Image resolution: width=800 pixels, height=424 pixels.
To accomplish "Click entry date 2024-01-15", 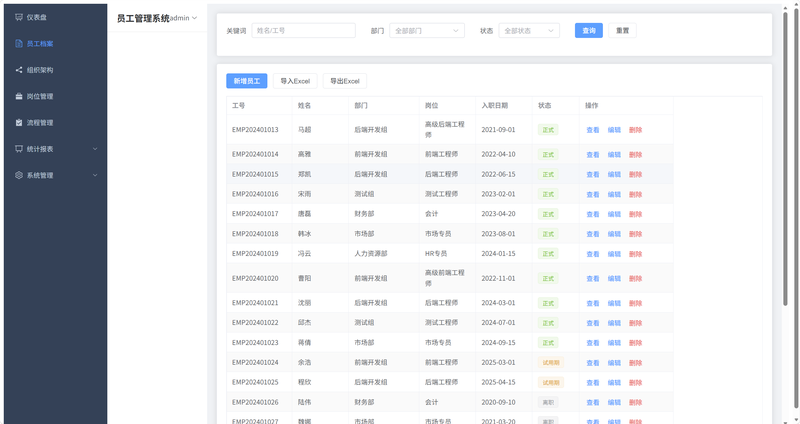I will (498, 254).
